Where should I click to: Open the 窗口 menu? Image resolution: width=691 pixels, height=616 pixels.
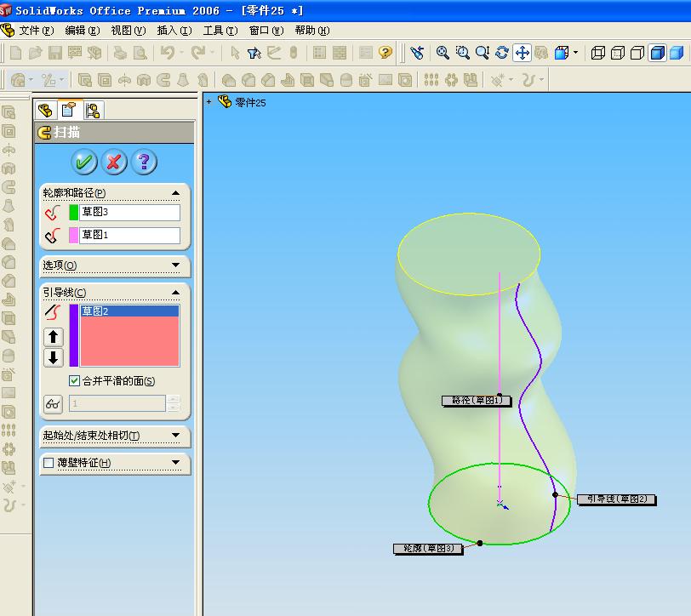pyautogui.click(x=266, y=31)
